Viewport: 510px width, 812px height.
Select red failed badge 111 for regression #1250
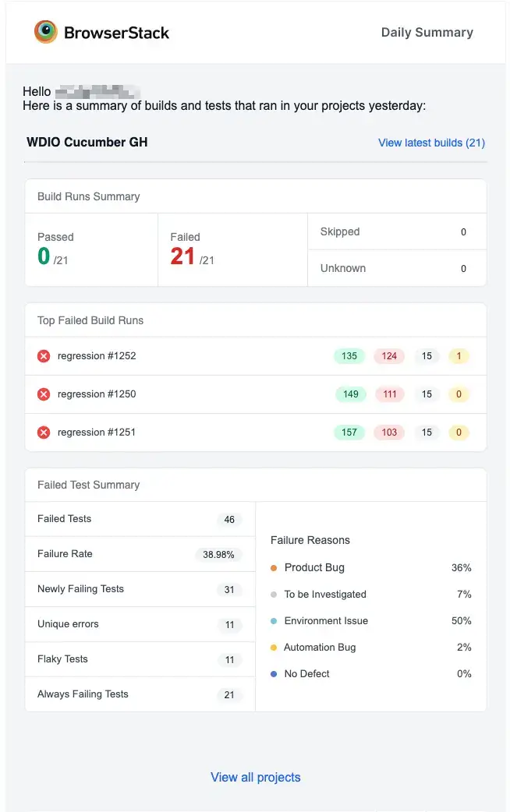pyautogui.click(x=389, y=394)
